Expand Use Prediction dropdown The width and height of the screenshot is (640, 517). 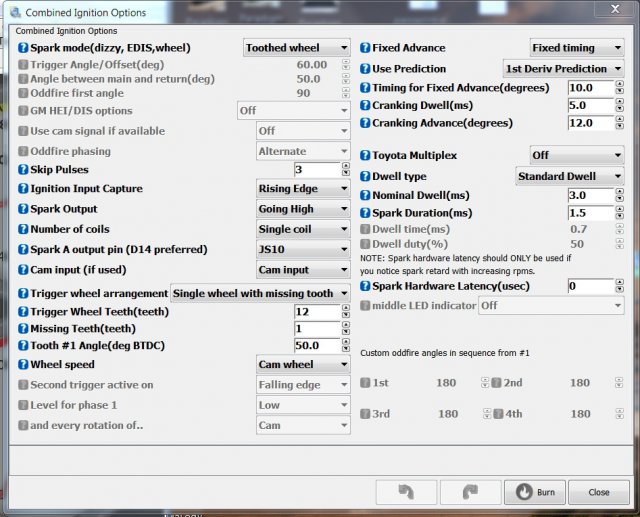563,69
